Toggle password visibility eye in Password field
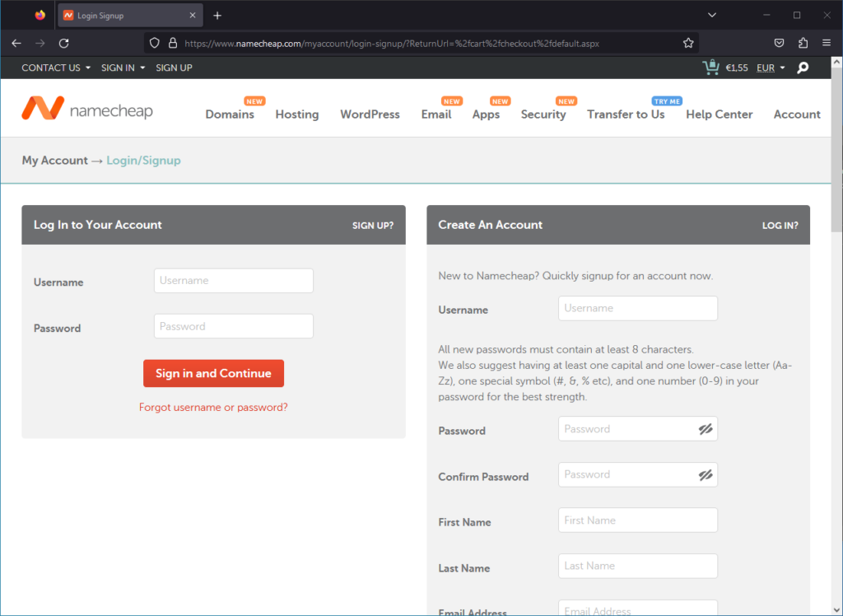This screenshot has width=843, height=616. click(x=706, y=429)
